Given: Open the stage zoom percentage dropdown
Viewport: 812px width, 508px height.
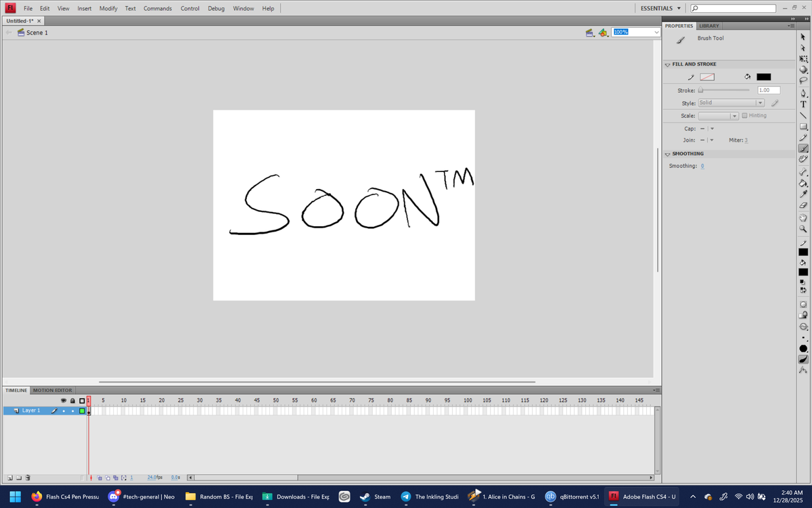Looking at the screenshot, I should coord(656,33).
